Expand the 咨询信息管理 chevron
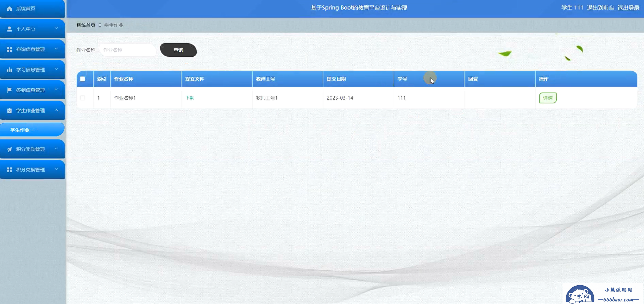The width and height of the screenshot is (644, 304). [56, 49]
